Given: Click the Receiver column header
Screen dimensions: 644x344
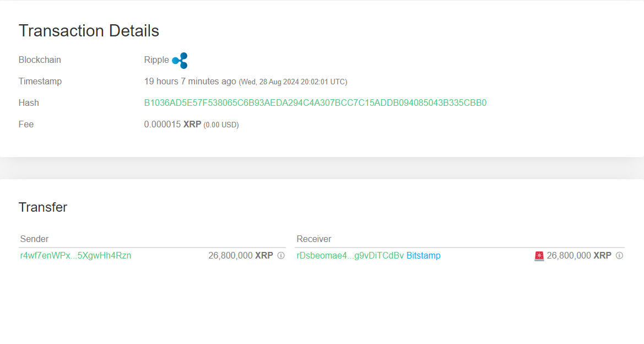Looking at the screenshot, I should [x=313, y=239].
